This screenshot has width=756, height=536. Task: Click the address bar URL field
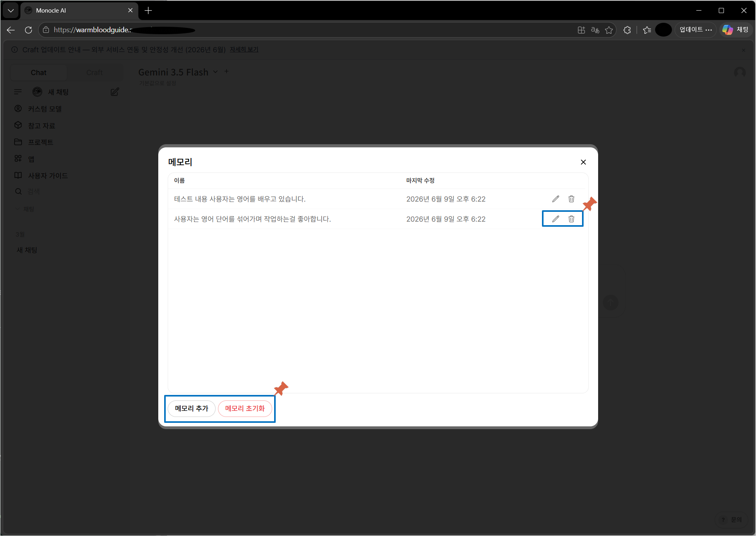click(306, 30)
